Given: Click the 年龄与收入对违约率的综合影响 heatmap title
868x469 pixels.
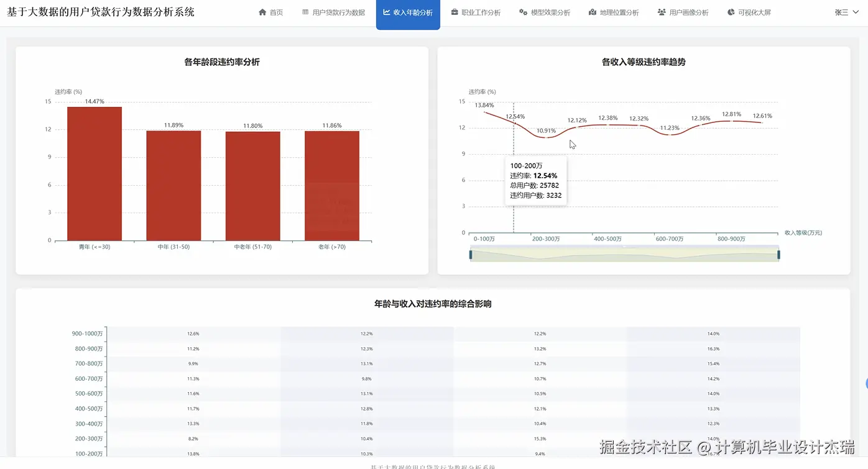Looking at the screenshot, I should 433,304.
